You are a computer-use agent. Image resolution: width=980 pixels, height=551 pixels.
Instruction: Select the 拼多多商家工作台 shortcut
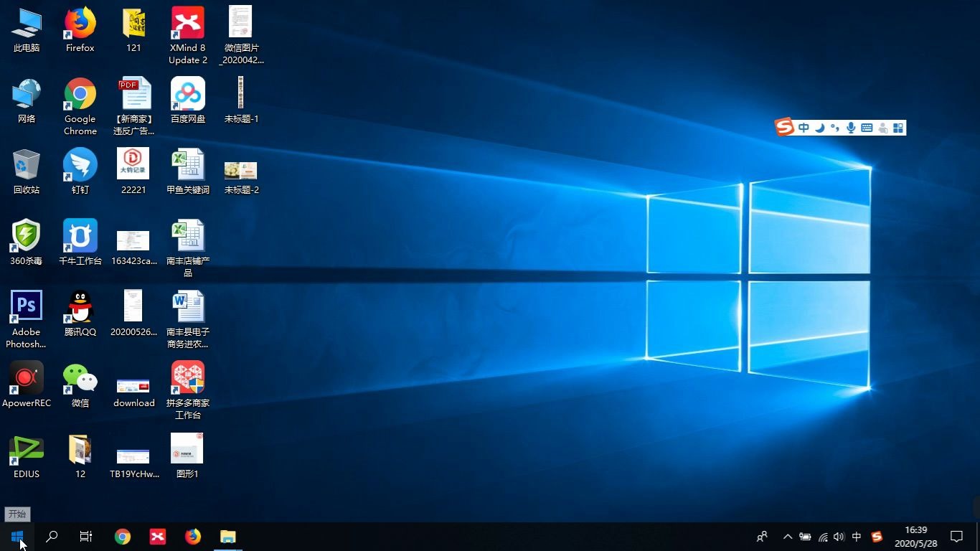(188, 390)
